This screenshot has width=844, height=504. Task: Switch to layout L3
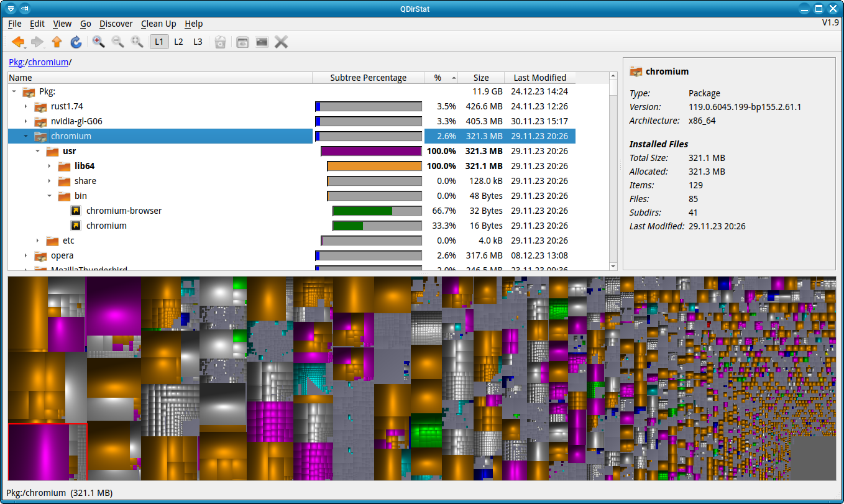pyautogui.click(x=198, y=42)
